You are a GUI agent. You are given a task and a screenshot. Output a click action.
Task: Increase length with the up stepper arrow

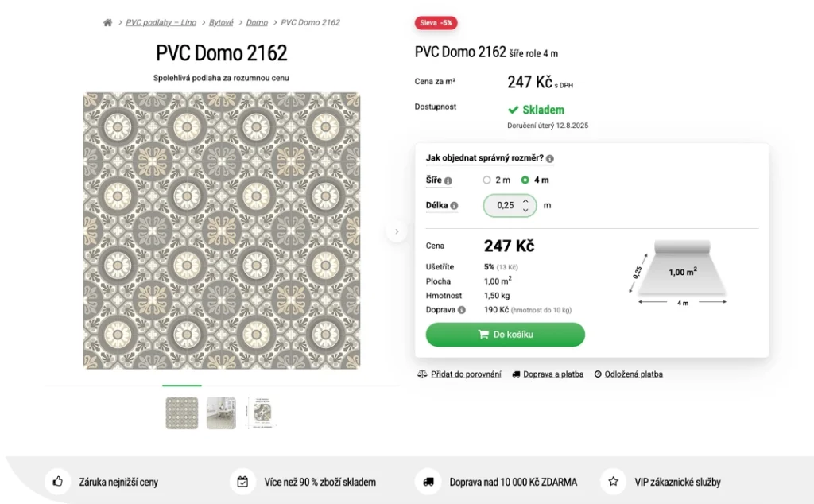pos(525,201)
